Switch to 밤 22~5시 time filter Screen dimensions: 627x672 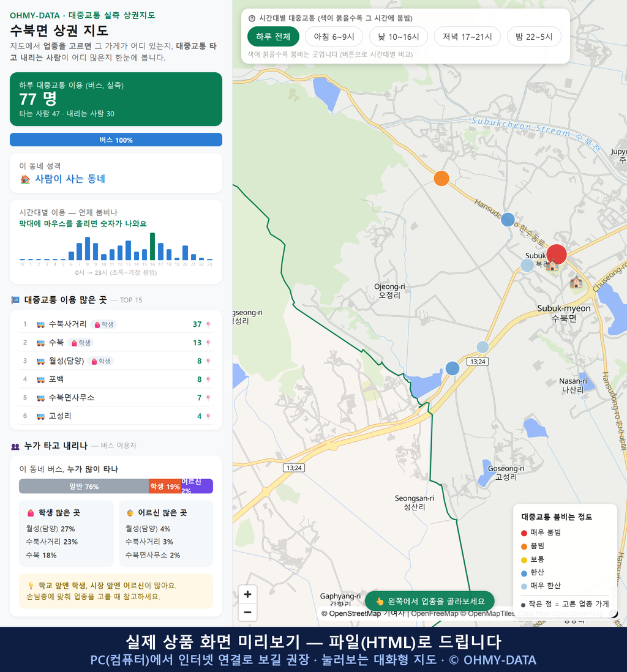pos(534,37)
